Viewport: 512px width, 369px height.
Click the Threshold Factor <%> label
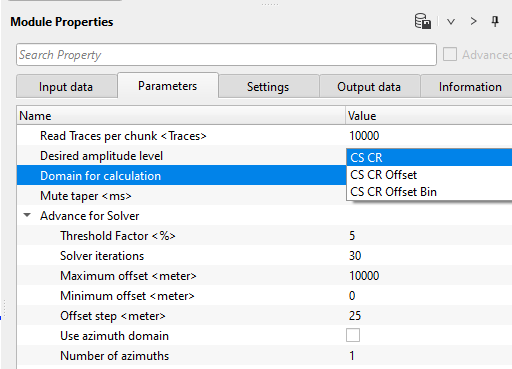point(118,236)
